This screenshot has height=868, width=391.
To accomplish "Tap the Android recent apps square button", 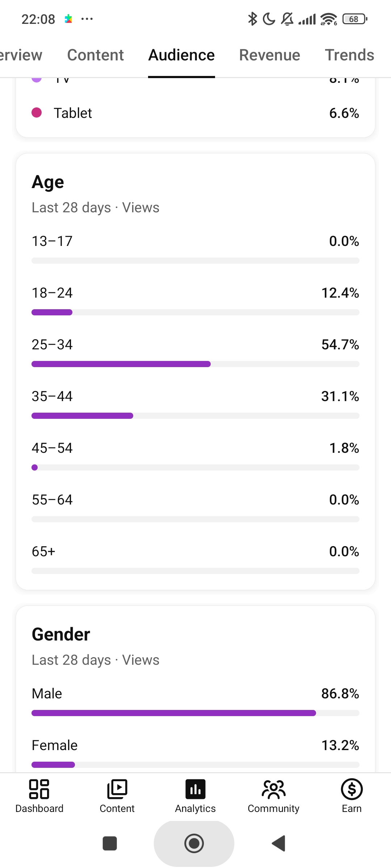I will (x=110, y=843).
